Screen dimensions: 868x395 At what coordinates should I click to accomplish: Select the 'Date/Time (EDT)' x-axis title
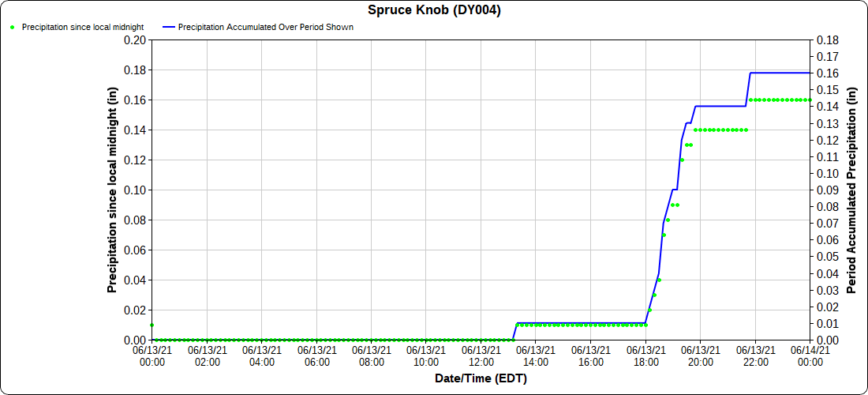click(481, 378)
